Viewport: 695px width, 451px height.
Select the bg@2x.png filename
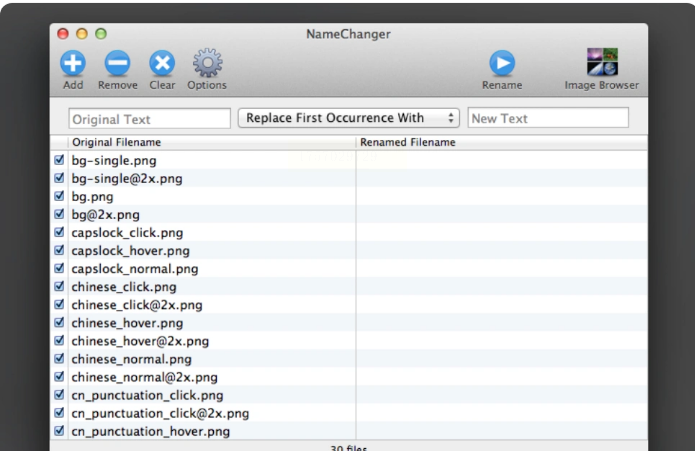[105, 215]
